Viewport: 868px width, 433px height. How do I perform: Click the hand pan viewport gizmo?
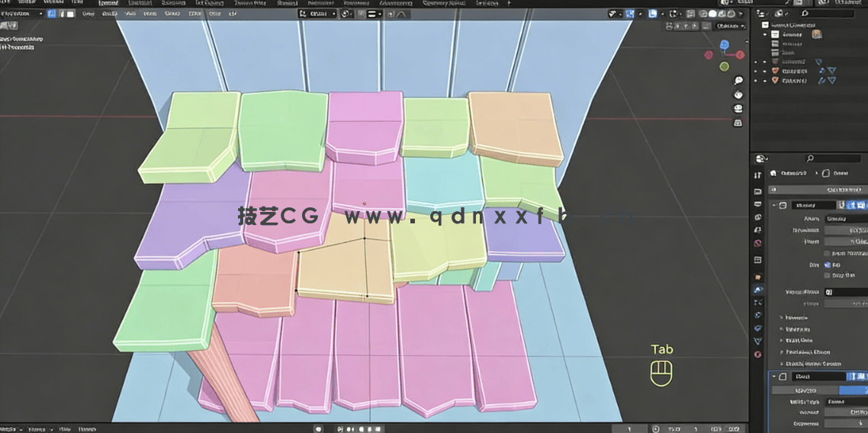(738, 95)
